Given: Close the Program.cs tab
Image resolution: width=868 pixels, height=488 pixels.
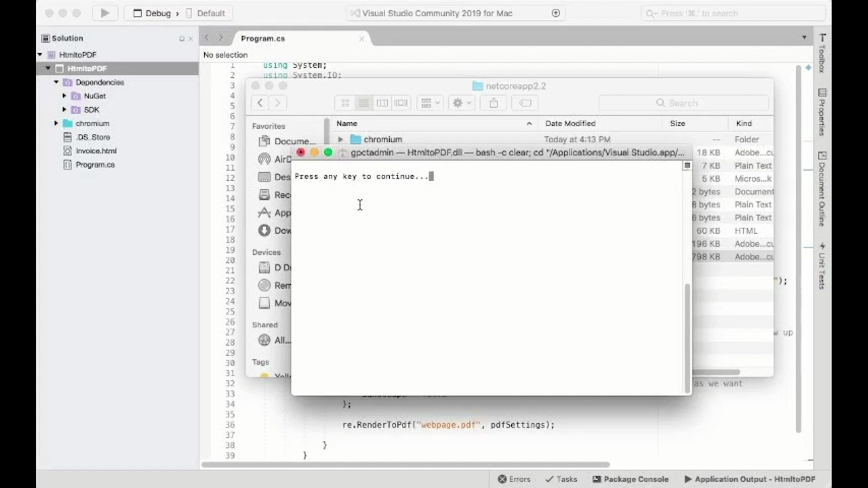Looking at the screenshot, I should click(x=362, y=39).
